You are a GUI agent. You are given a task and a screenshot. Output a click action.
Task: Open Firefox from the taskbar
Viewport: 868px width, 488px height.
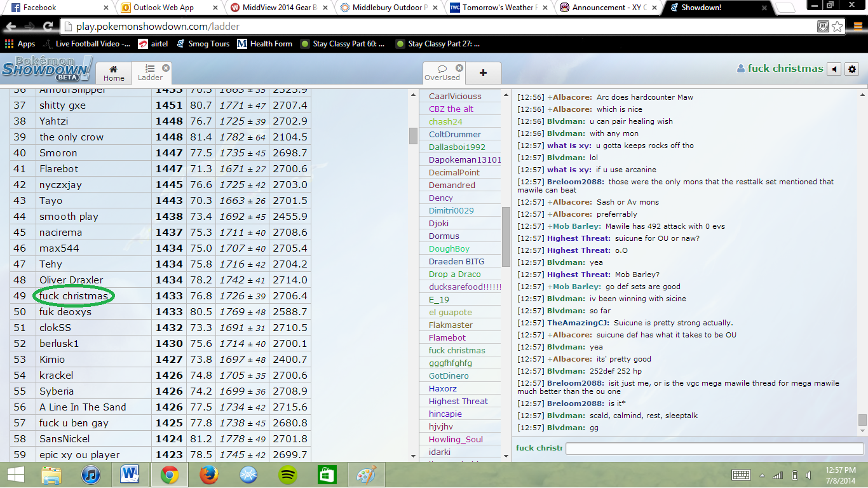(x=208, y=475)
